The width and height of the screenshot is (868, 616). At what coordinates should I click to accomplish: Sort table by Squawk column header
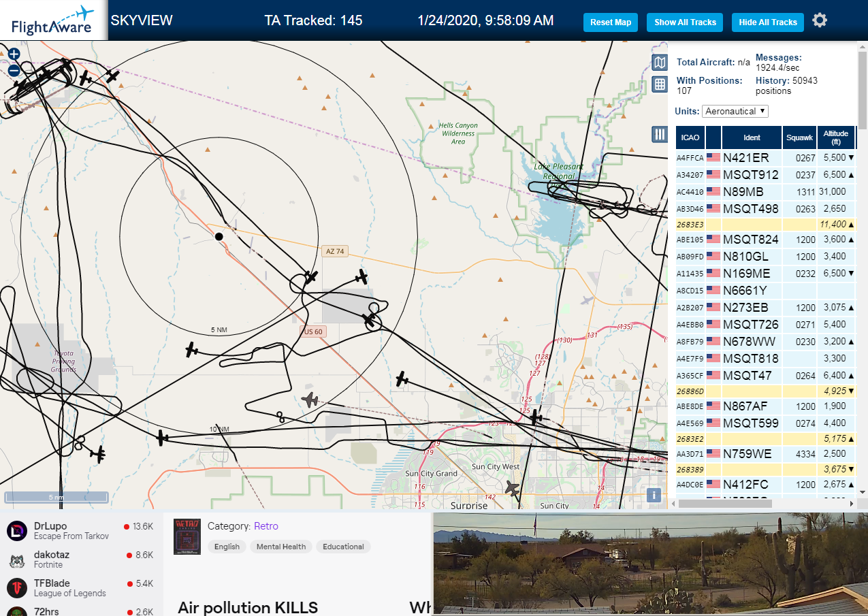pyautogui.click(x=799, y=137)
